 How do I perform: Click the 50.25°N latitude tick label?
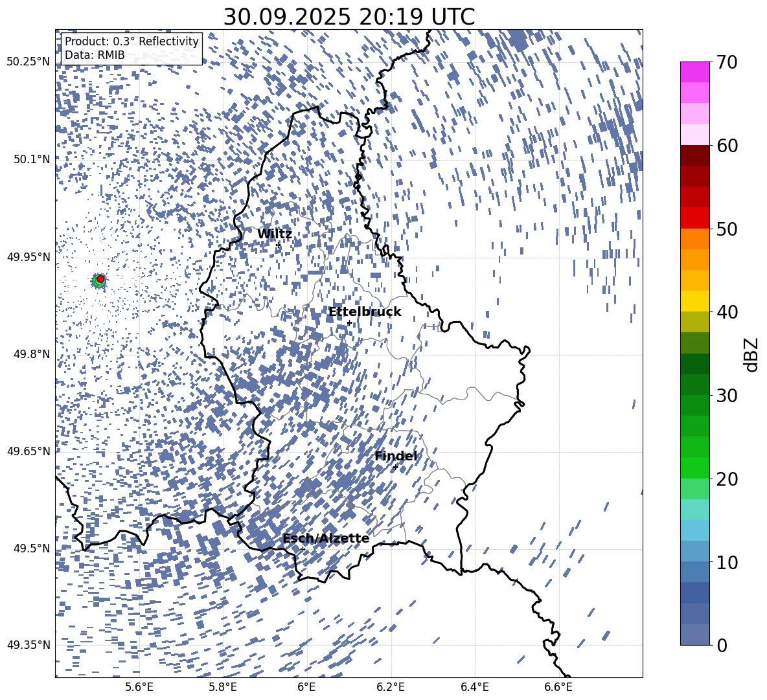point(29,62)
